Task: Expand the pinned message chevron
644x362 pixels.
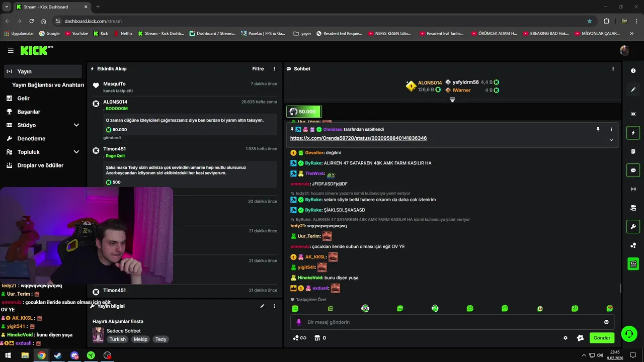Action: 611,140
